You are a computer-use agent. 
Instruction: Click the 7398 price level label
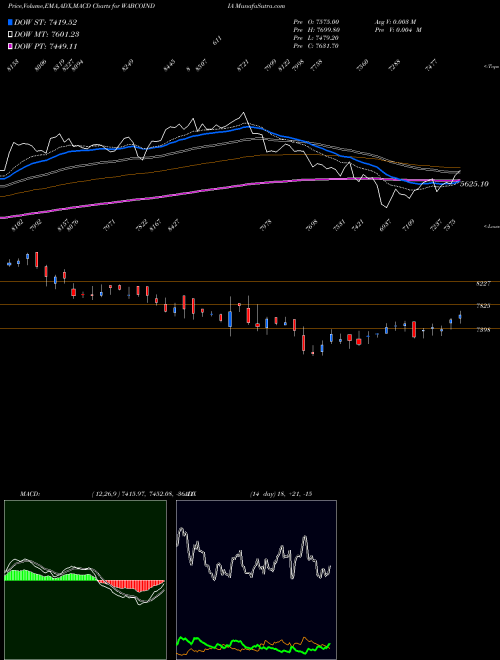(483, 330)
